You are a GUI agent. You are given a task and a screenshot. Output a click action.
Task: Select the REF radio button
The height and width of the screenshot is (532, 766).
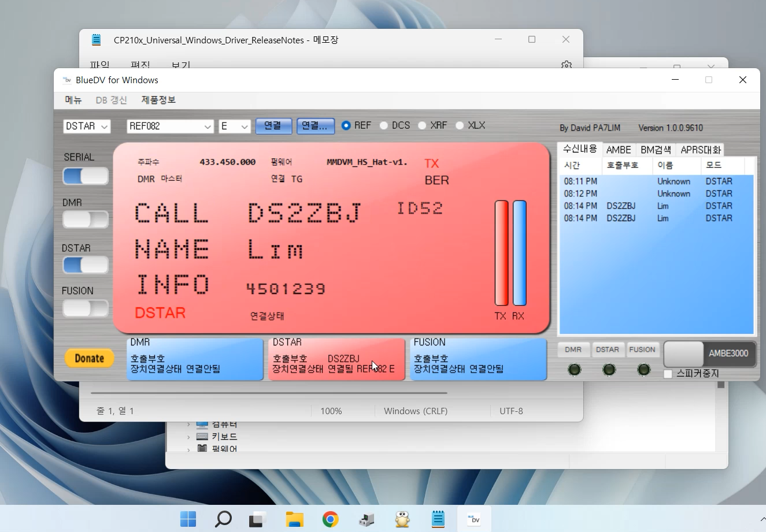[346, 125]
